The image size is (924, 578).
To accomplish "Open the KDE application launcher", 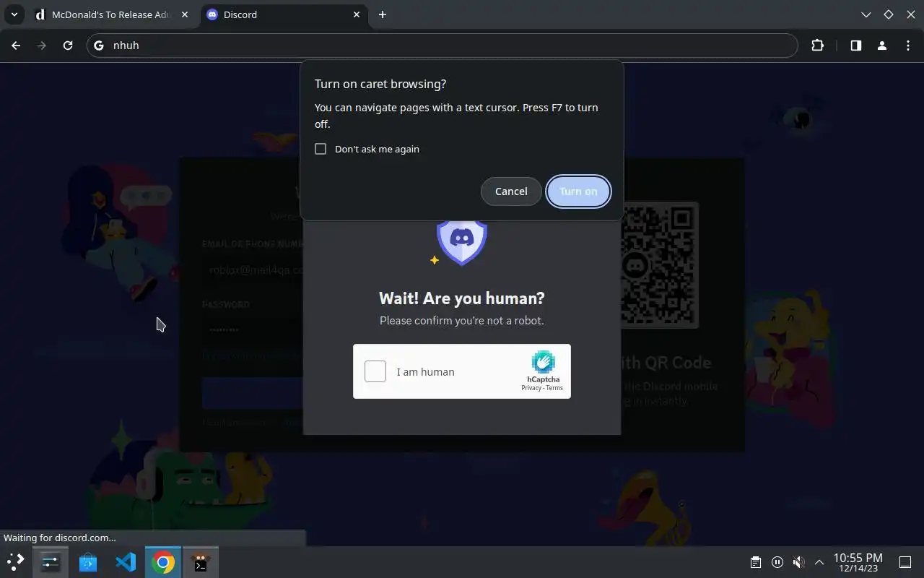I will (x=15, y=561).
